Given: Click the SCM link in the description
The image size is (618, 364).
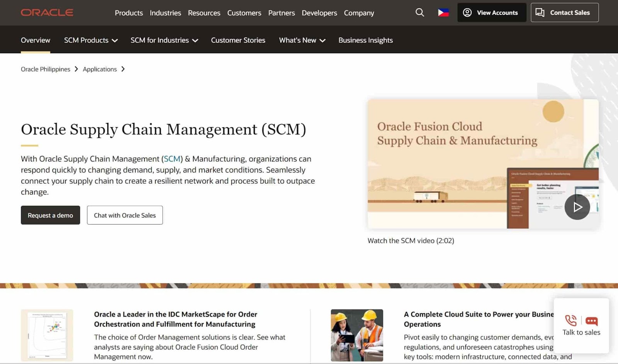Looking at the screenshot, I should coord(172,159).
